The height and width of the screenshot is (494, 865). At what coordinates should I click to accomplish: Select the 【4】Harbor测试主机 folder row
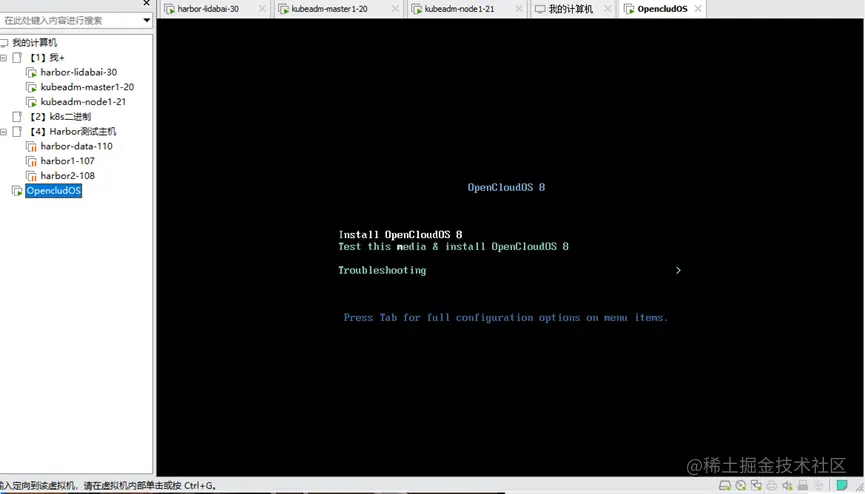(73, 131)
